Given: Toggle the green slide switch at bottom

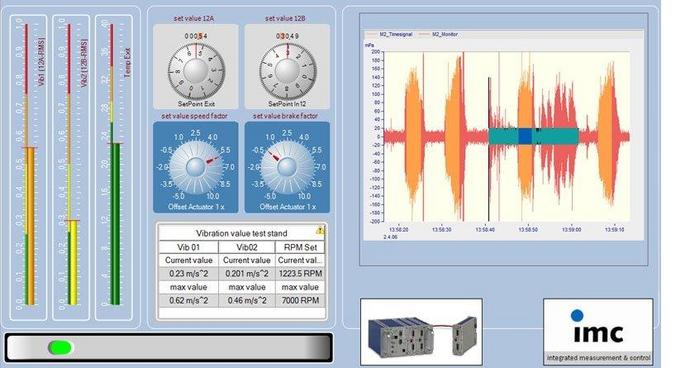Looking at the screenshot, I should 60,347.
